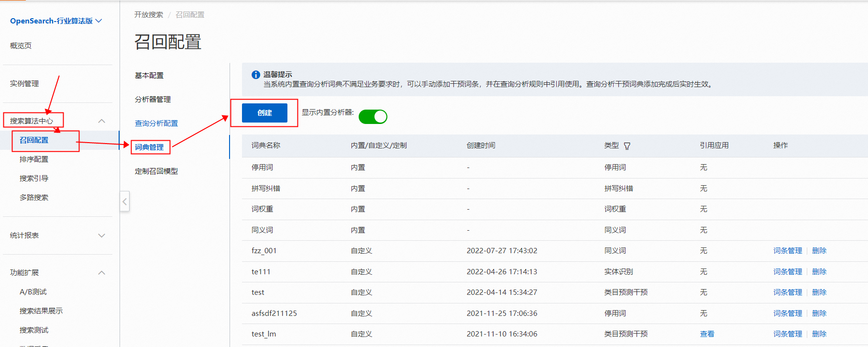The image size is (868, 347).
Task: Switch to the 分析器管理 tab
Action: point(153,100)
